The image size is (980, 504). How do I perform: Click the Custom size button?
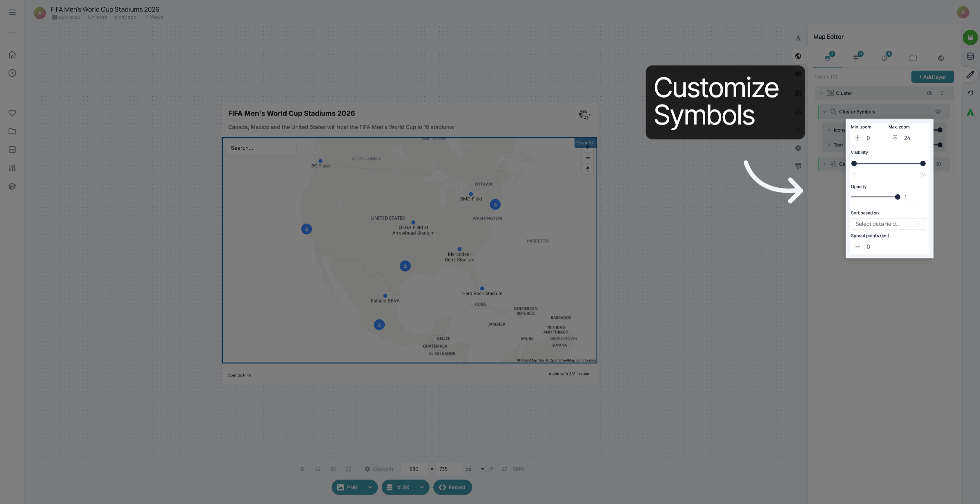379,469
